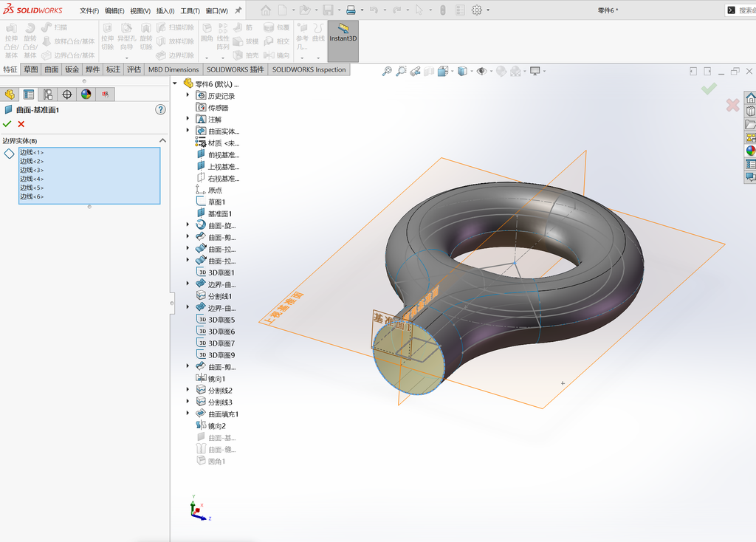
Task: Switch to the 评估 ribbon tab
Action: (x=134, y=69)
